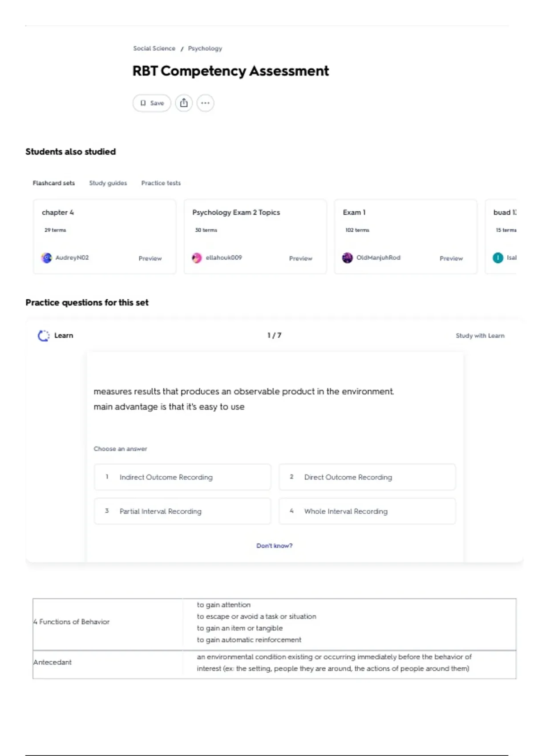Screen dimensions: 534x756
Task: Select the Whole Interval Recording answer
Action: (367, 511)
